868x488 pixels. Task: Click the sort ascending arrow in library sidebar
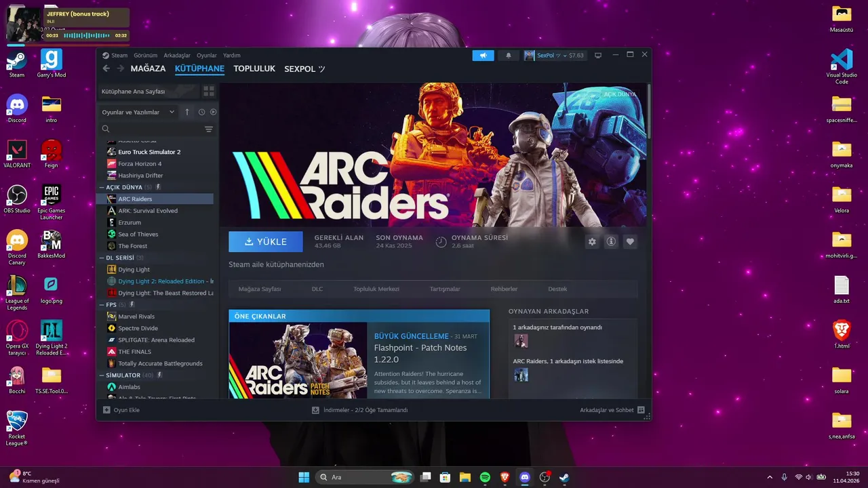click(187, 112)
